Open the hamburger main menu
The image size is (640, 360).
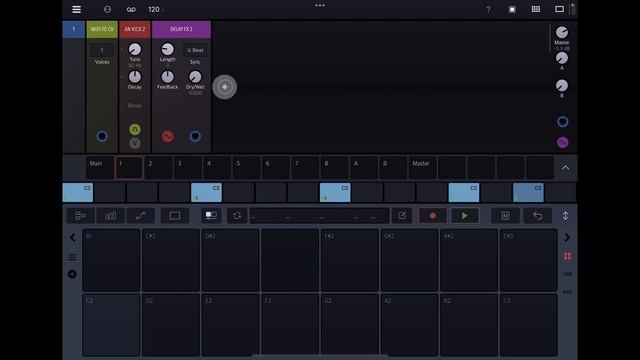point(76,9)
